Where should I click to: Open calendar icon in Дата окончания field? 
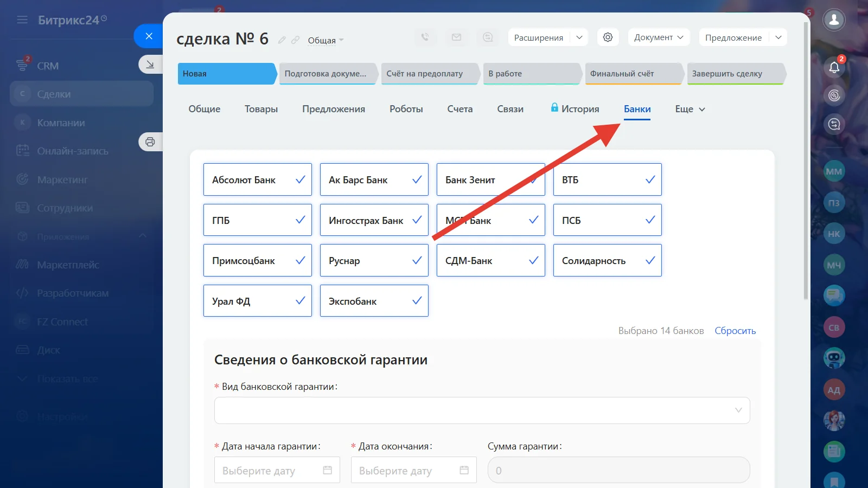click(x=464, y=470)
